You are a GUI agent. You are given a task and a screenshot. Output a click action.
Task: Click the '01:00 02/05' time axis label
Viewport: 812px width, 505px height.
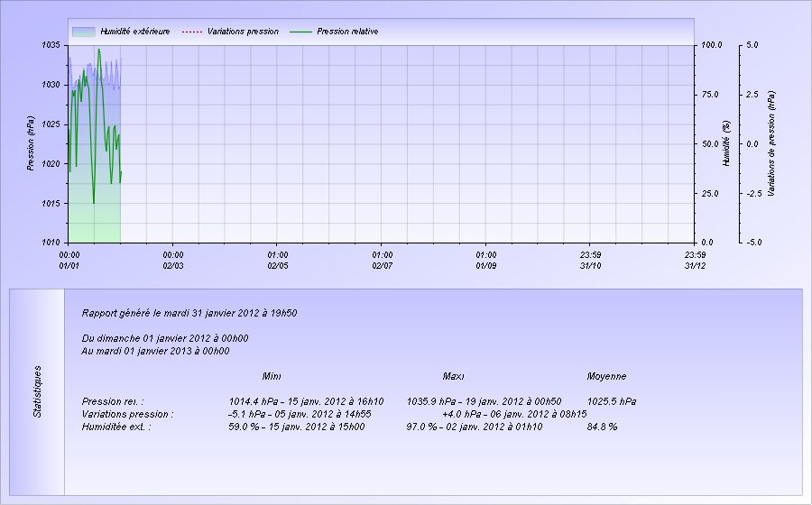(278, 261)
